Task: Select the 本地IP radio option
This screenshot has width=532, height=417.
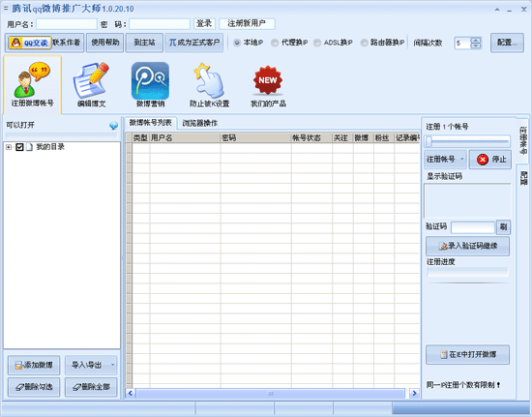Action: pos(237,43)
